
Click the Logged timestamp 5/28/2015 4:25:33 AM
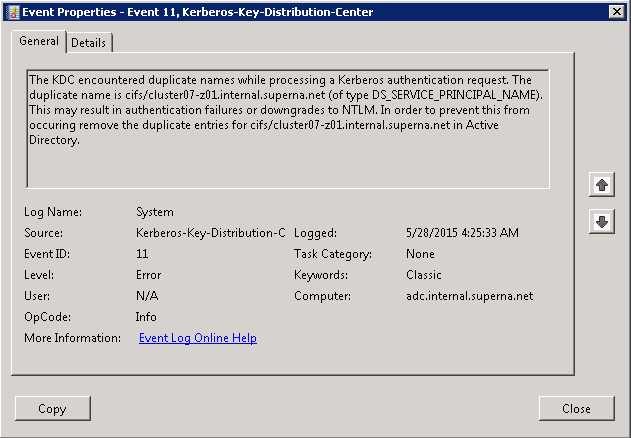click(462, 233)
